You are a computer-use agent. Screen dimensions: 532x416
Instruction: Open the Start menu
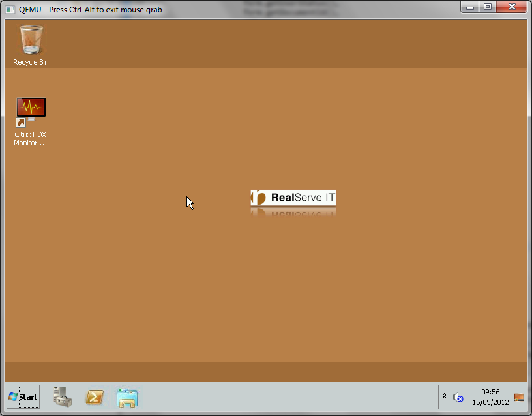[x=23, y=397]
